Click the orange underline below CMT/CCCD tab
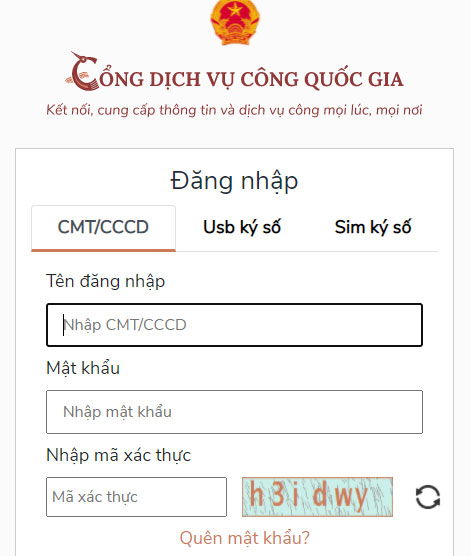Image resolution: width=471 pixels, height=556 pixels. (103, 250)
